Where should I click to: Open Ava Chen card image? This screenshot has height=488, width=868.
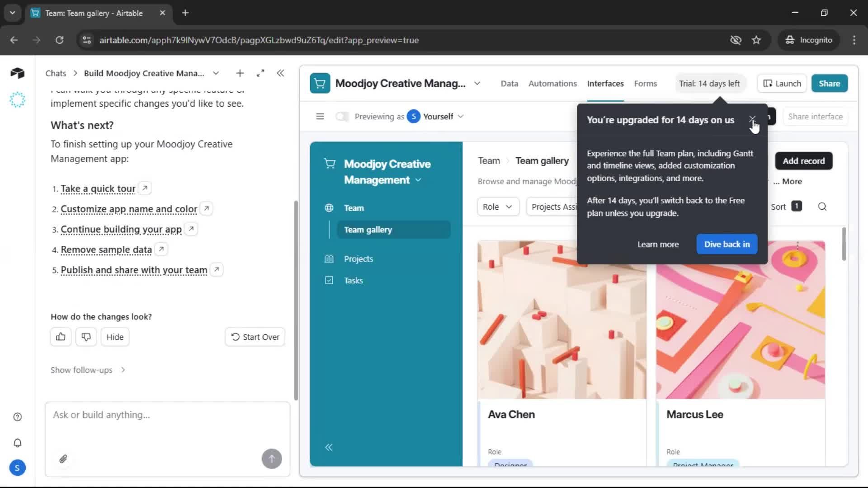(x=562, y=320)
